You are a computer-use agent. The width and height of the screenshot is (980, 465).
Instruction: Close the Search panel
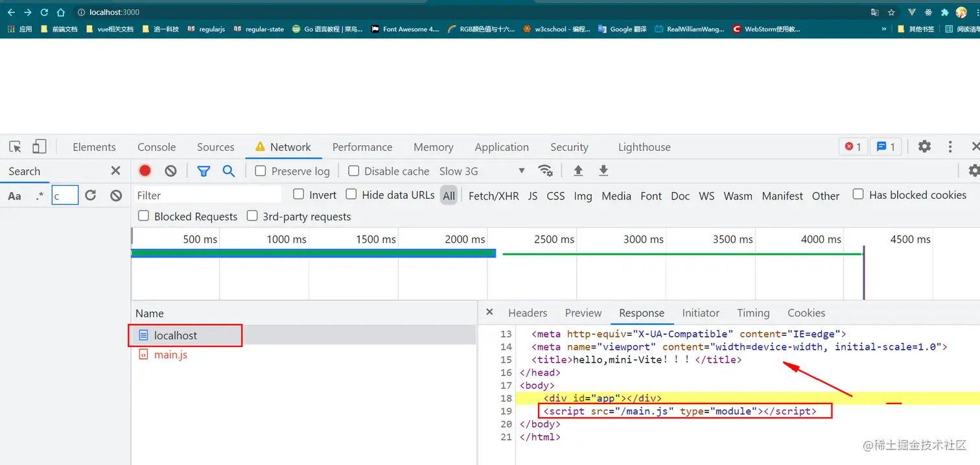pos(115,171)
